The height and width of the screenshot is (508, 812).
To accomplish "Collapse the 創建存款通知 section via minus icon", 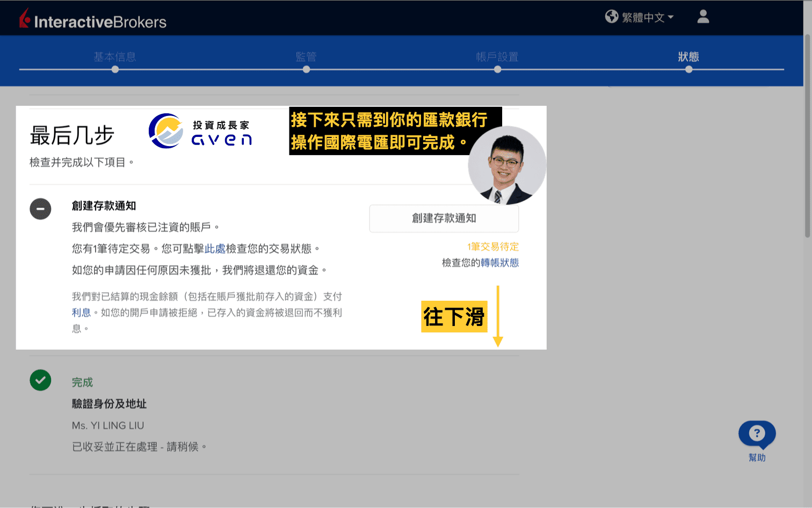I will click(40, 209).
